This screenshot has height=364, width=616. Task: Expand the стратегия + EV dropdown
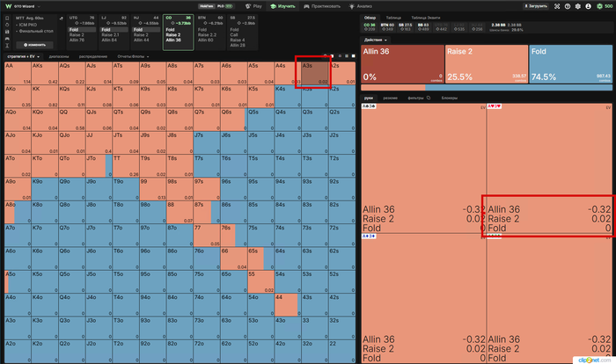(24, 56)
